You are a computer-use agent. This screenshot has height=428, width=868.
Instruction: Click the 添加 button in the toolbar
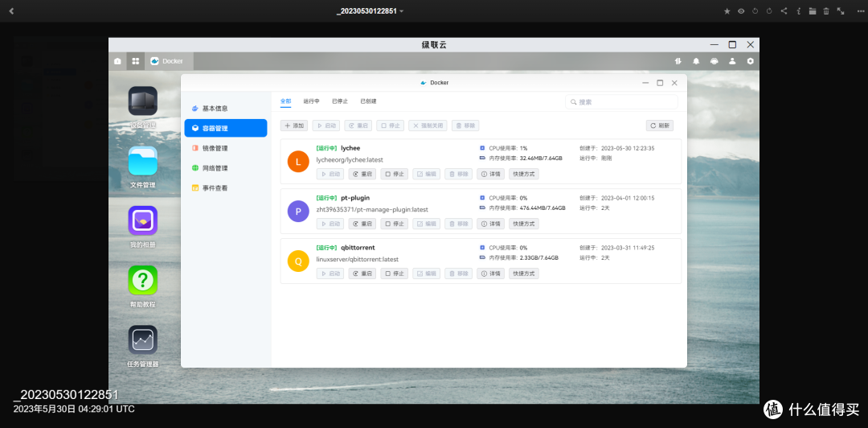(x=294, y=126)
